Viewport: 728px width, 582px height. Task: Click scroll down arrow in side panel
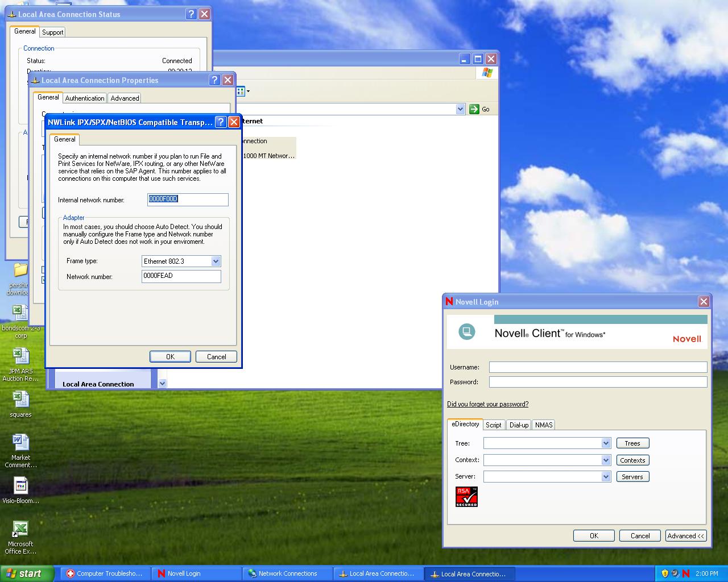(x=162, y=384)
